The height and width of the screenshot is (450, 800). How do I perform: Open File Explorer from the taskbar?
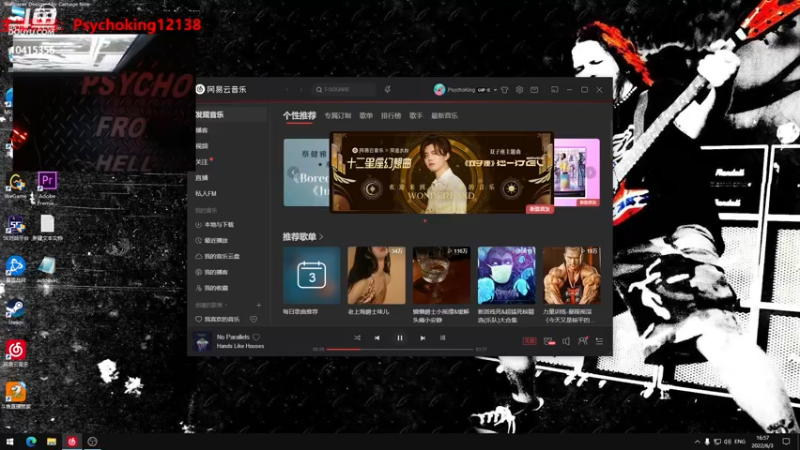(x=51, y=441)
